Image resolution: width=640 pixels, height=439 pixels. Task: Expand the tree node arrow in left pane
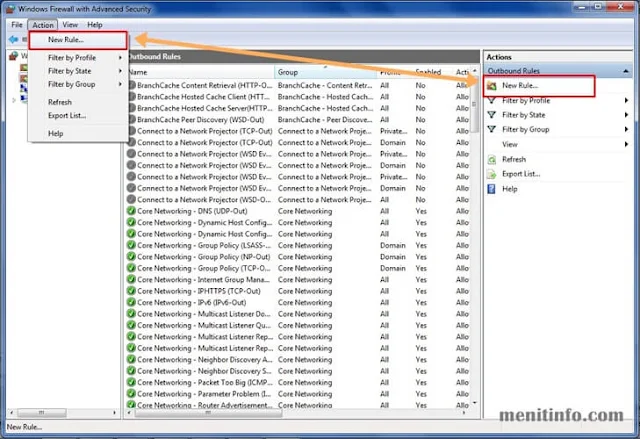[x=14, y=100]
